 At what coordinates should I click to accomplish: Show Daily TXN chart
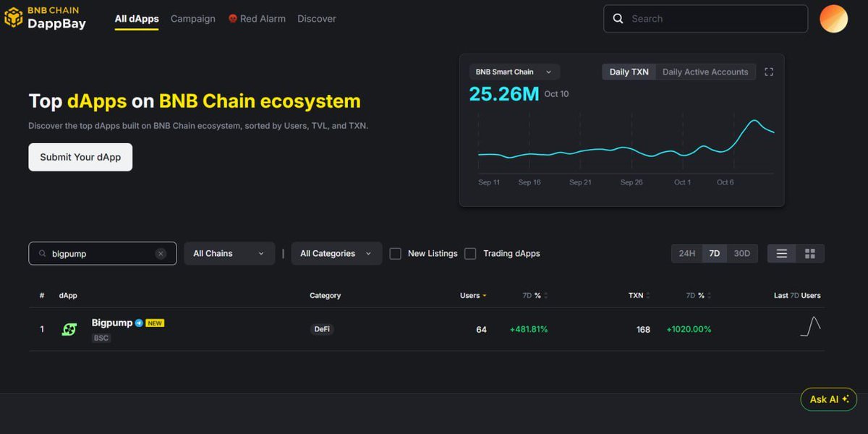[x=629, y=72]
